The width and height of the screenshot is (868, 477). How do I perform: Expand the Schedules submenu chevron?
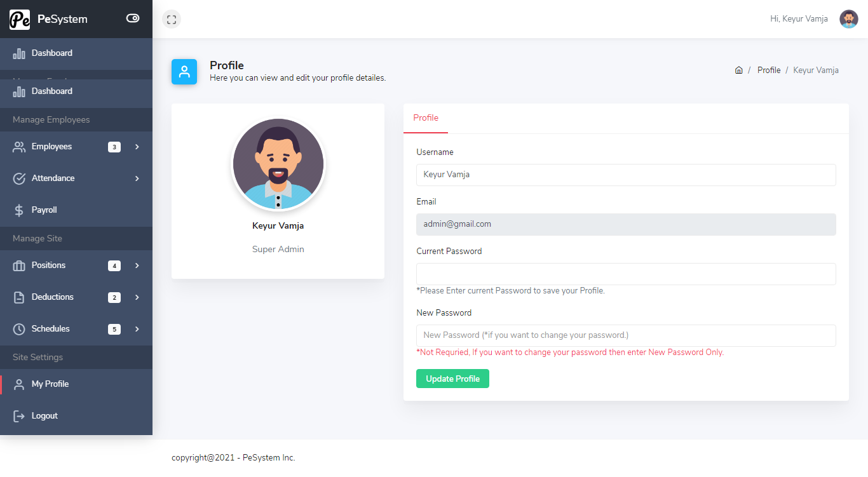click(x=136, y=328)
